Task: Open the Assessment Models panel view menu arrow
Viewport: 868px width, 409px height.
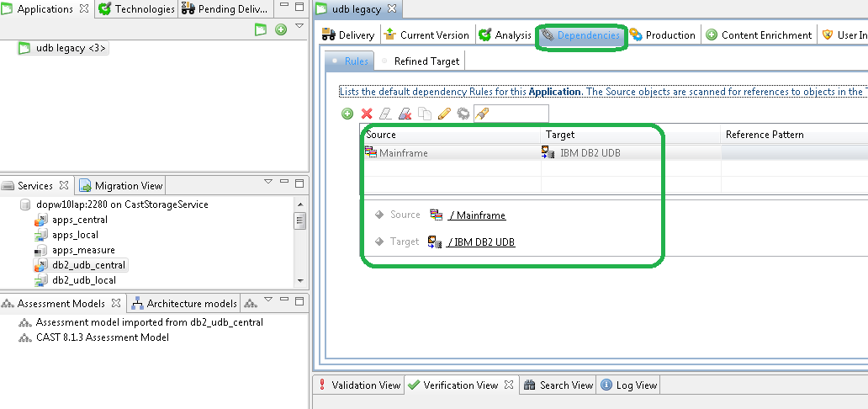Action: pos(268,299)
